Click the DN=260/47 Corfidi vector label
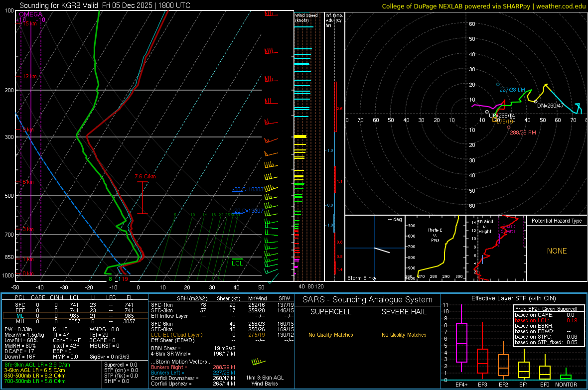 (550, 106)
